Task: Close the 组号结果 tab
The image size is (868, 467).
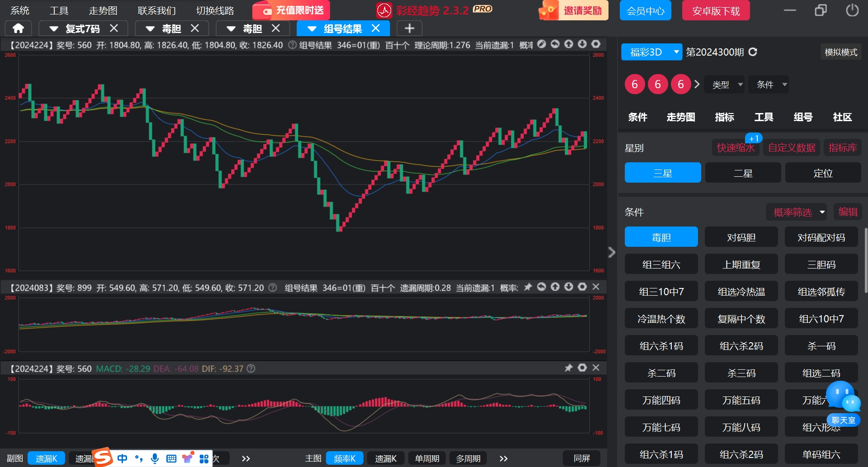Action: pos(376,28)
